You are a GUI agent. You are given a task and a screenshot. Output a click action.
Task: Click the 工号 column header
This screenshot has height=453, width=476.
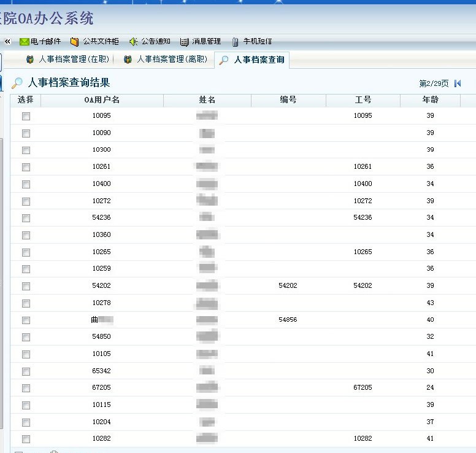(363, 100)
